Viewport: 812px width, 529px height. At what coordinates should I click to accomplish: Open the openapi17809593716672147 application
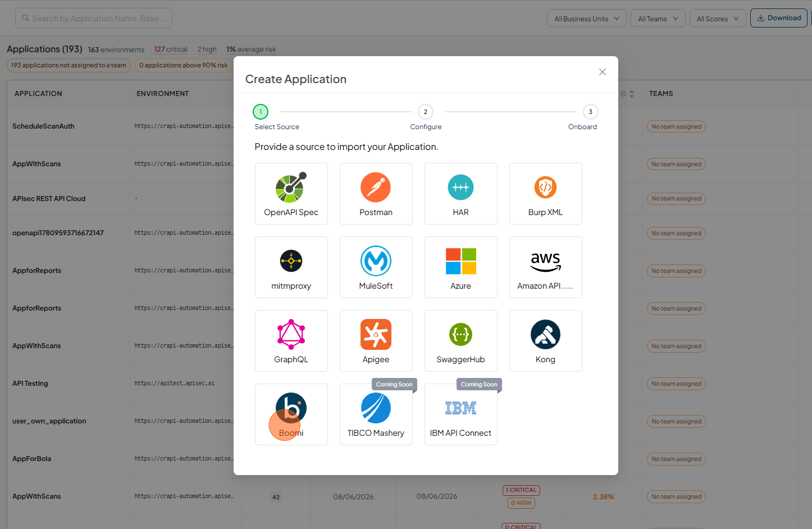pos(58,233)
